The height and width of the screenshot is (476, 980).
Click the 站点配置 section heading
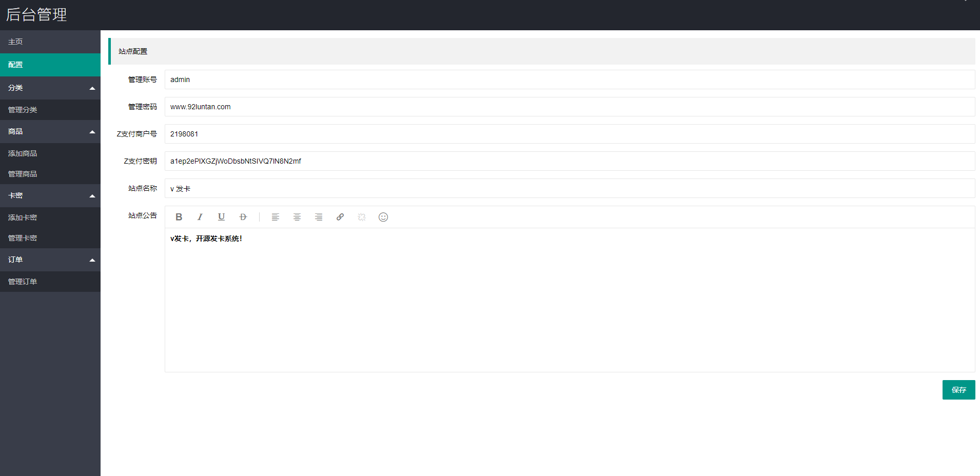pyautogui.click(x=133, y=51)
